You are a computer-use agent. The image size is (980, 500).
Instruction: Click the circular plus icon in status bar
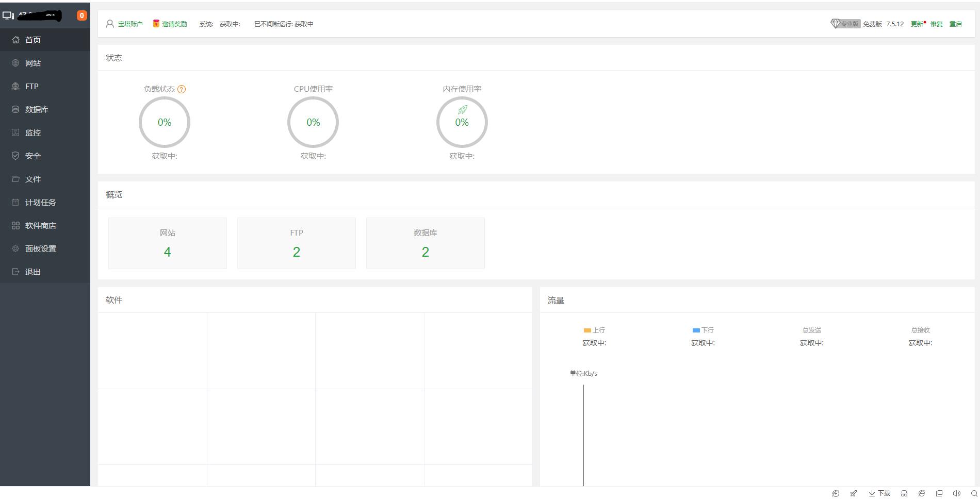point(836,493)
